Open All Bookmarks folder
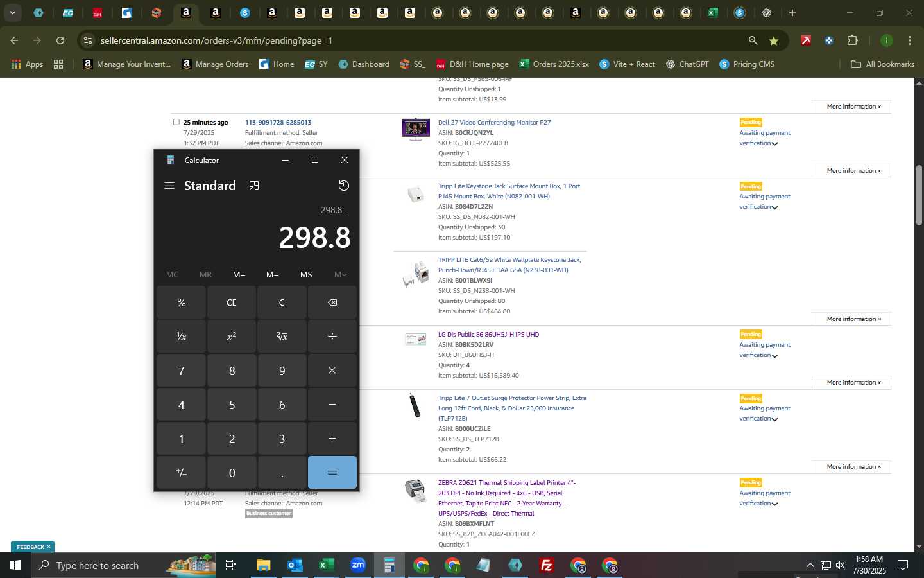This screenshot has width=924, height=578. [882, 64]
